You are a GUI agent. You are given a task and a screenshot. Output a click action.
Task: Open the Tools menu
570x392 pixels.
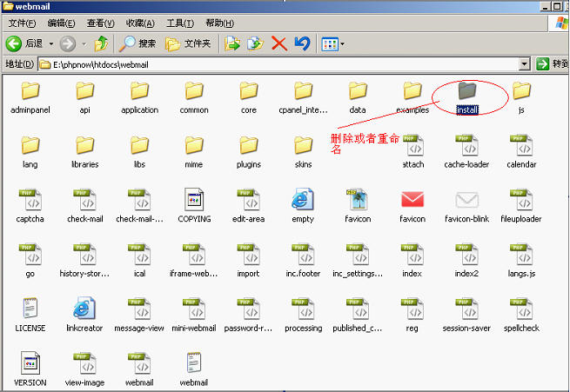[180, 23]
